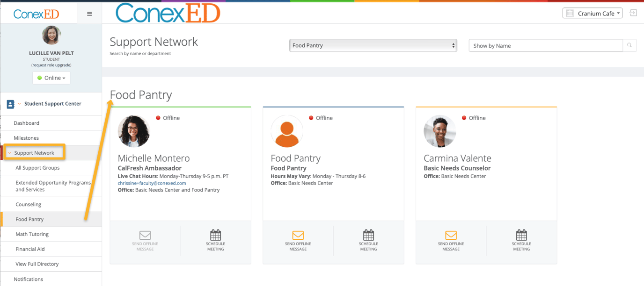This screenshot has width=644, height=286.
Task: Click the request role upgrade link
Action: 51,65
